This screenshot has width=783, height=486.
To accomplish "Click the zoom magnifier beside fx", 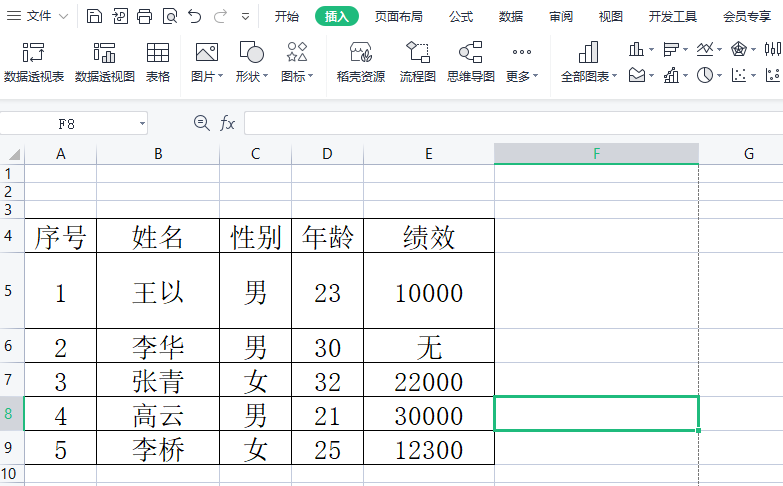I will pos(202,123).
